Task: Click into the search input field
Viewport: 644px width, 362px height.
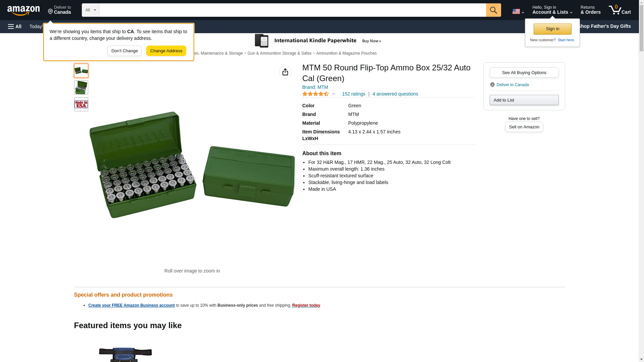Action: click(x=292, y=10)
